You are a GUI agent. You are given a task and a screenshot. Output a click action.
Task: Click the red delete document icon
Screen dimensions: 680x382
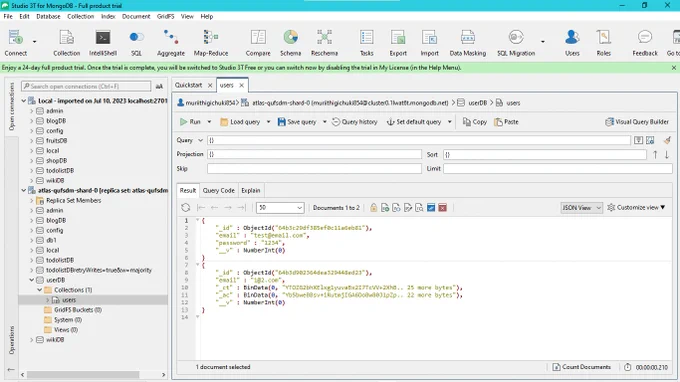pyautogui.click(x=442, y=208)
